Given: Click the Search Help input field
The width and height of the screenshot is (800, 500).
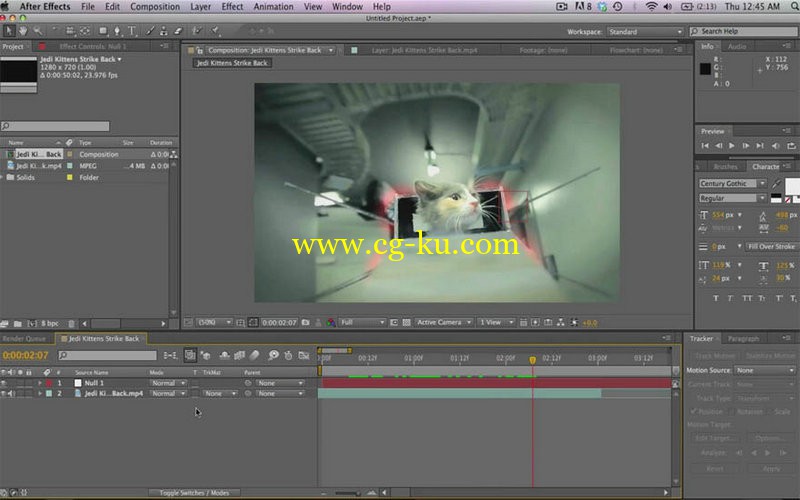Looking at the screenshot, I should point(744,31).
